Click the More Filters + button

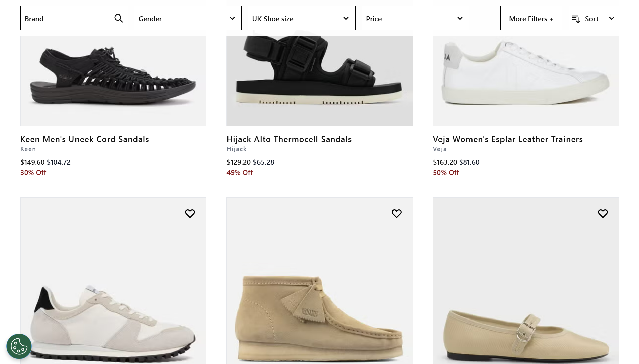tap(531, 19)
